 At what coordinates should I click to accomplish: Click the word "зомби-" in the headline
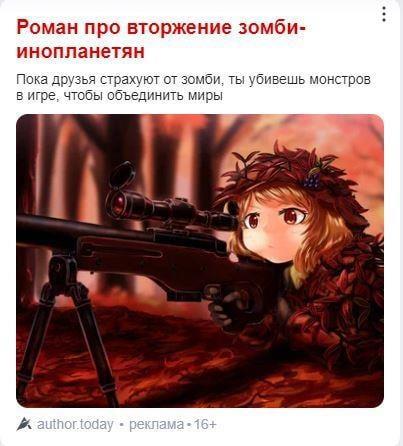[271, 27]
